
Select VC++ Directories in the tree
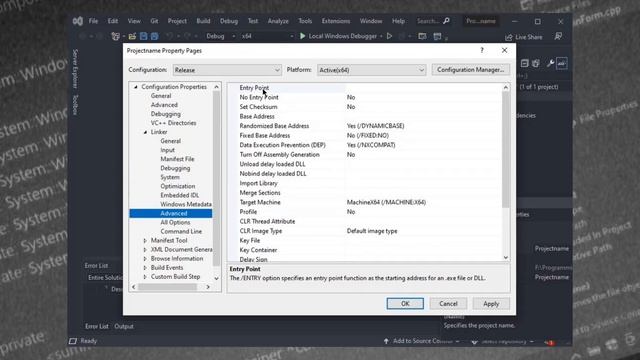pos(173,123)
